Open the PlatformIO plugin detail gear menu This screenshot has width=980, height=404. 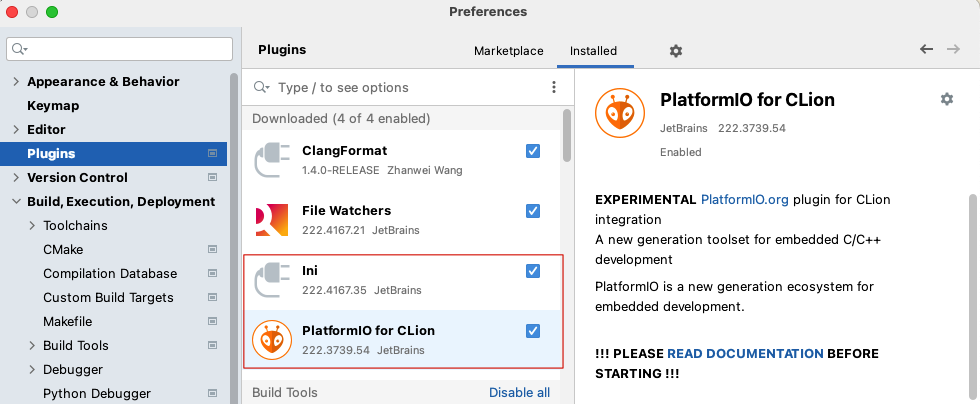tap(946, 99)
